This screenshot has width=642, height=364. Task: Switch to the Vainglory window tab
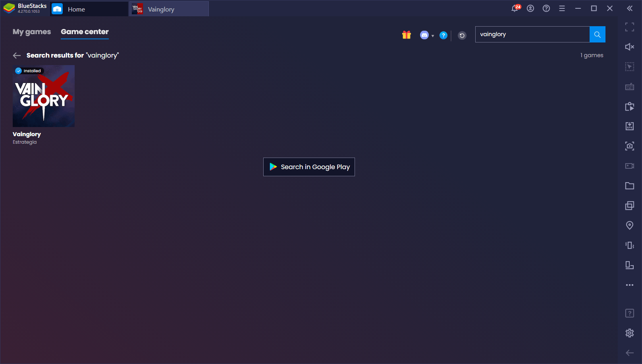pyautogui.click(x=169, y=9)
